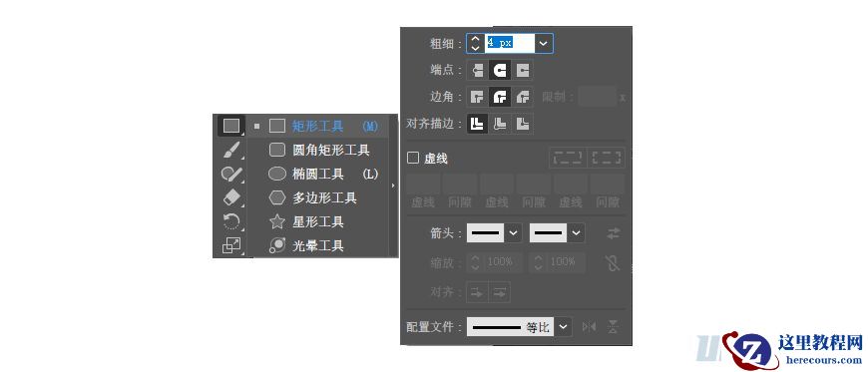Toggle link arrowhead scales icon

point(613,262)
